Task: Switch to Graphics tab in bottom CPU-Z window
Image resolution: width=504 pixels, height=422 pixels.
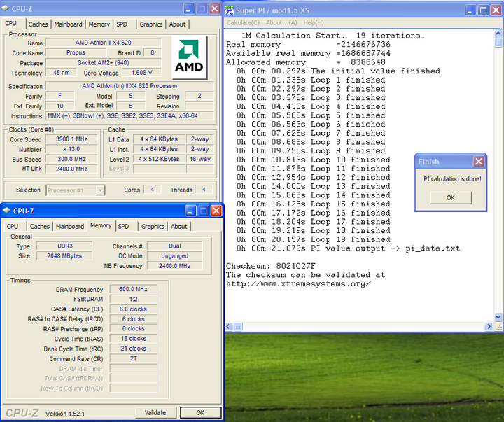Action: [x=153, y=226]
